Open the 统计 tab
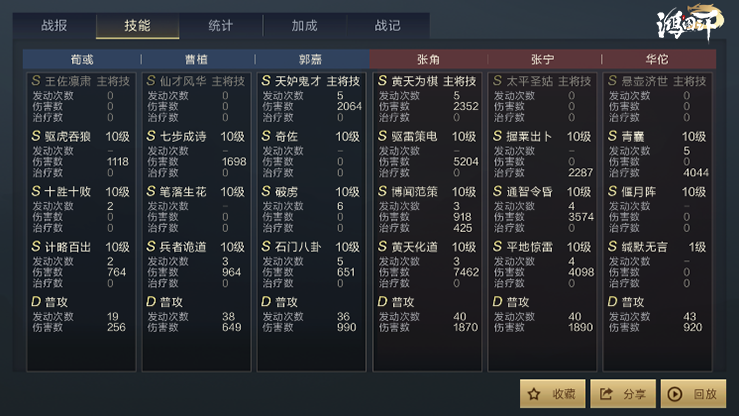The height and width of the screenshot is (416, 739). tap(221, 25)
